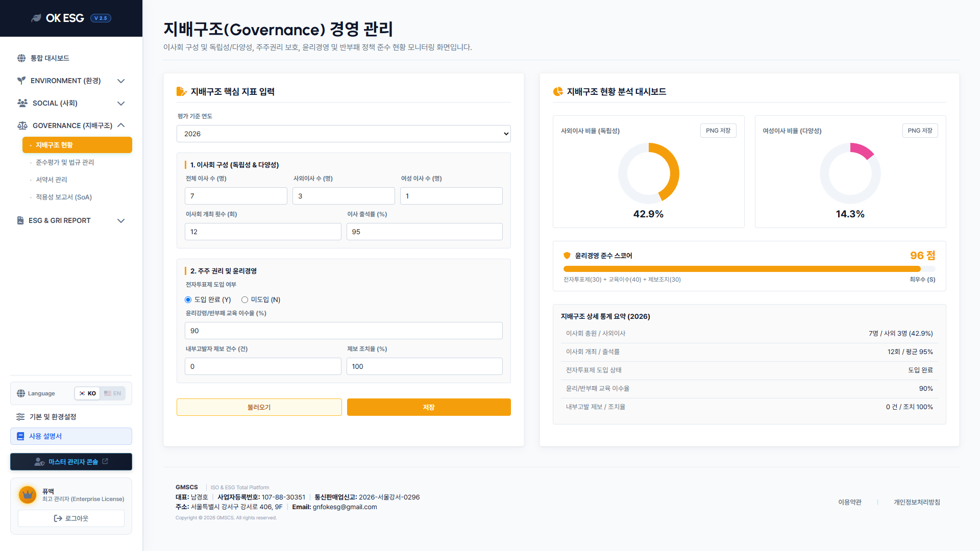The height and width of the screenshot is (551, 980).
Task: Expand the ESG & GRI REPORT chevron
Action: coord(121,221)
